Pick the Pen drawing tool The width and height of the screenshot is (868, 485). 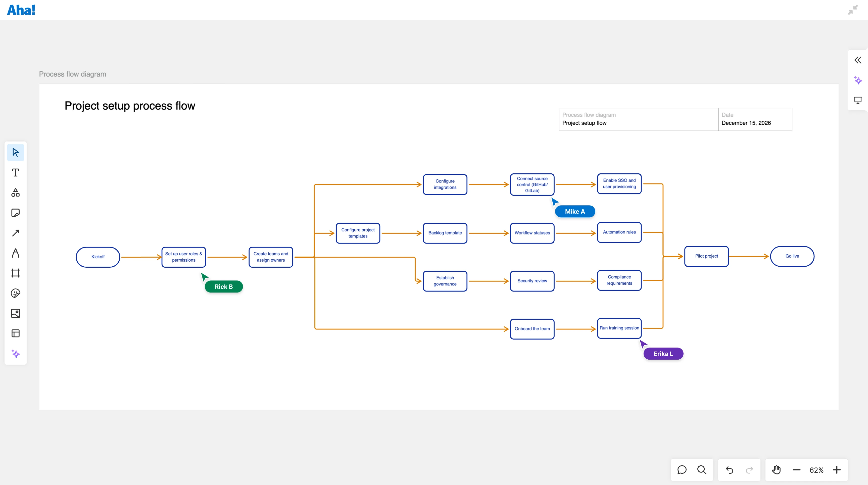point(16,253)
